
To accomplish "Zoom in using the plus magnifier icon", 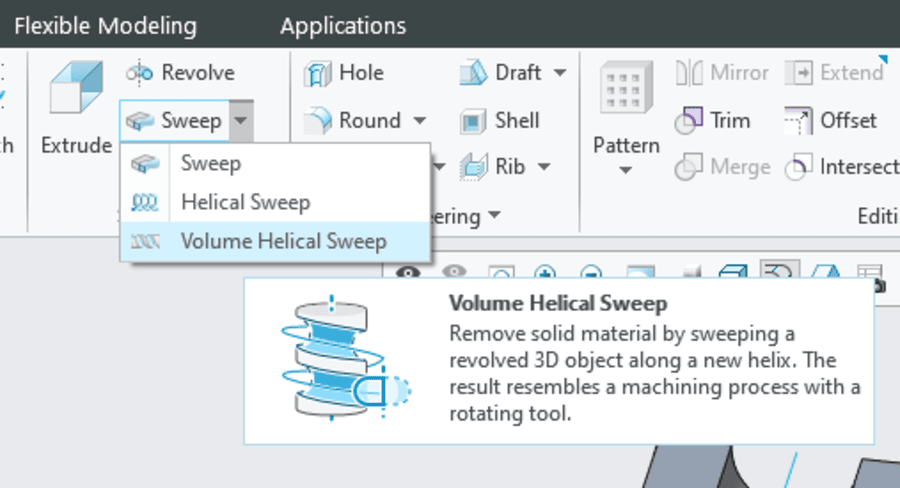I will coord(544,272).
